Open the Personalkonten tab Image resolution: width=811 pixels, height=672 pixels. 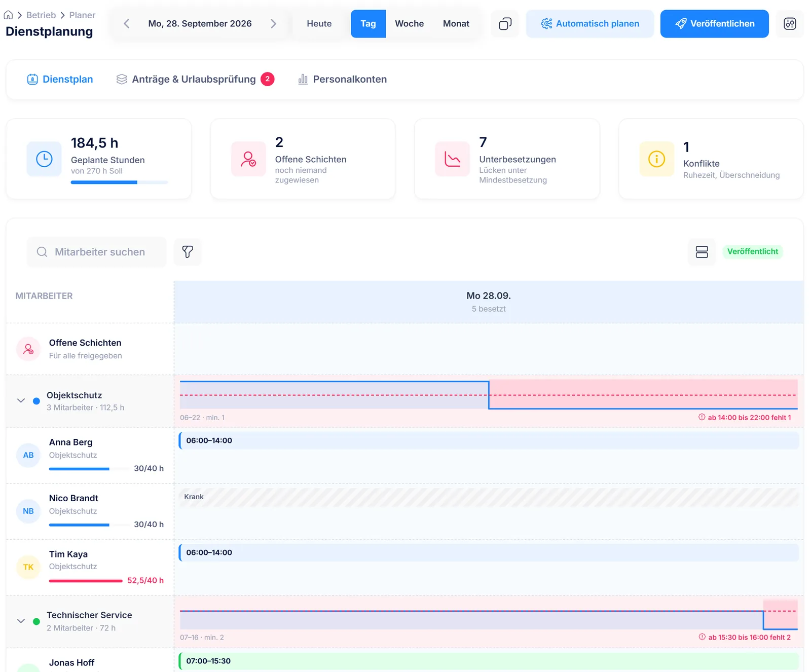342,79
